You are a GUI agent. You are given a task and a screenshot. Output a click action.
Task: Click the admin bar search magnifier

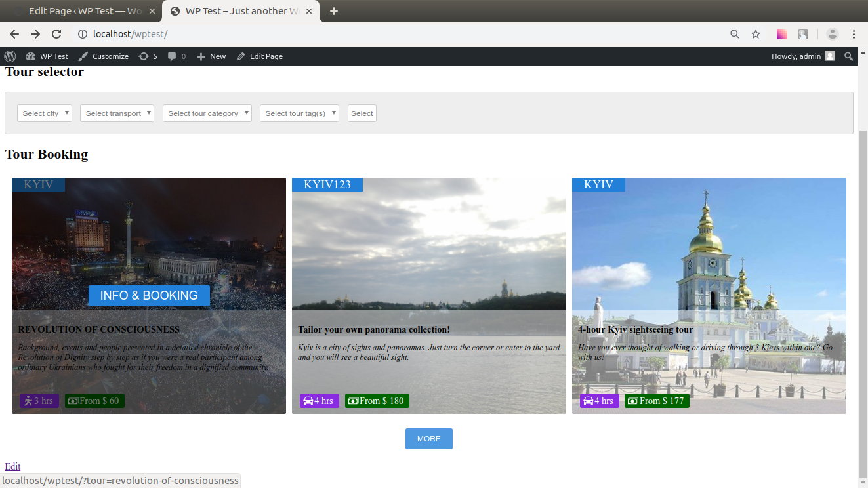tap(848, 56)
